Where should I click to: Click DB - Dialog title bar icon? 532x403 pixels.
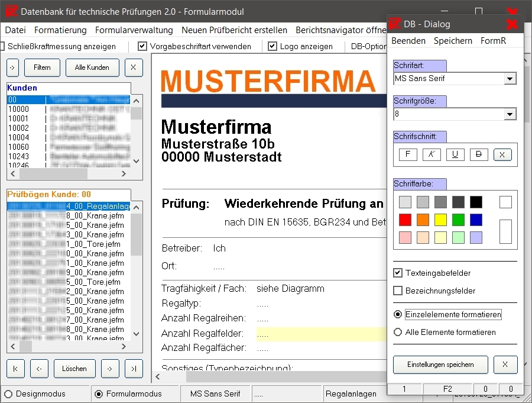395,24
